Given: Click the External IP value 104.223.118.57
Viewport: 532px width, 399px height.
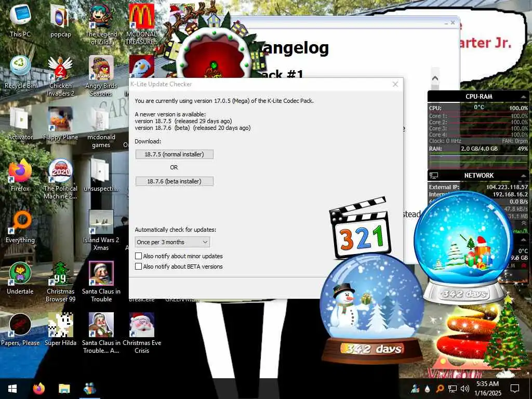Looking at the screenshot, I should click(507, 187).
